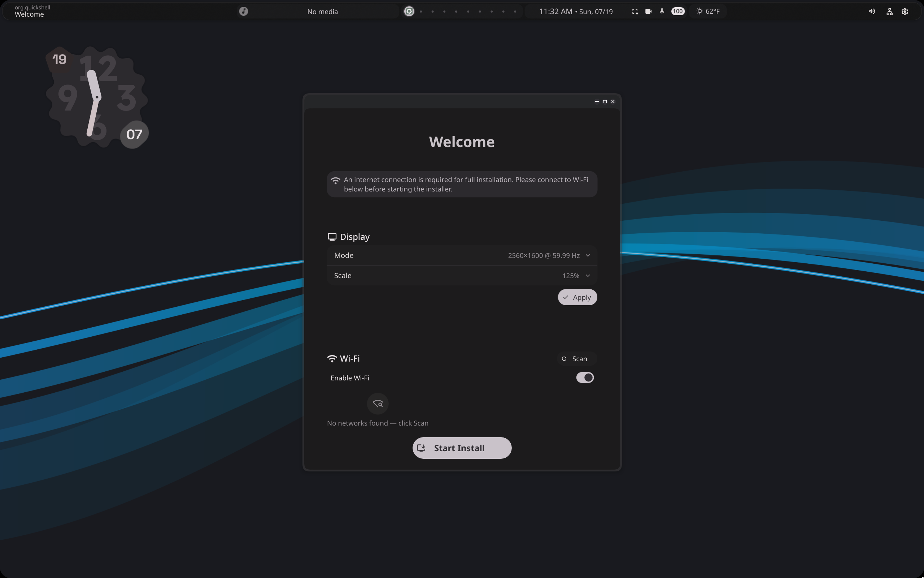
Task: Click the Welcome heading text
Action: pyautogui.click(x=462, y=142)
